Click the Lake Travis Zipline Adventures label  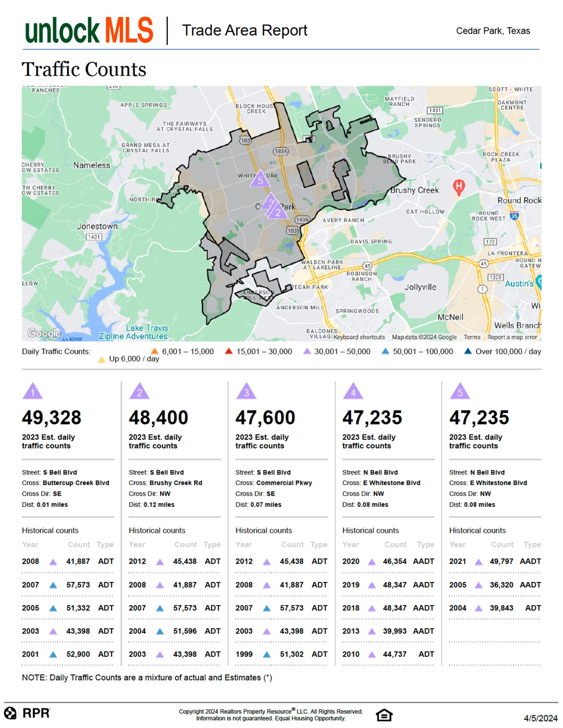click(133, 332)
